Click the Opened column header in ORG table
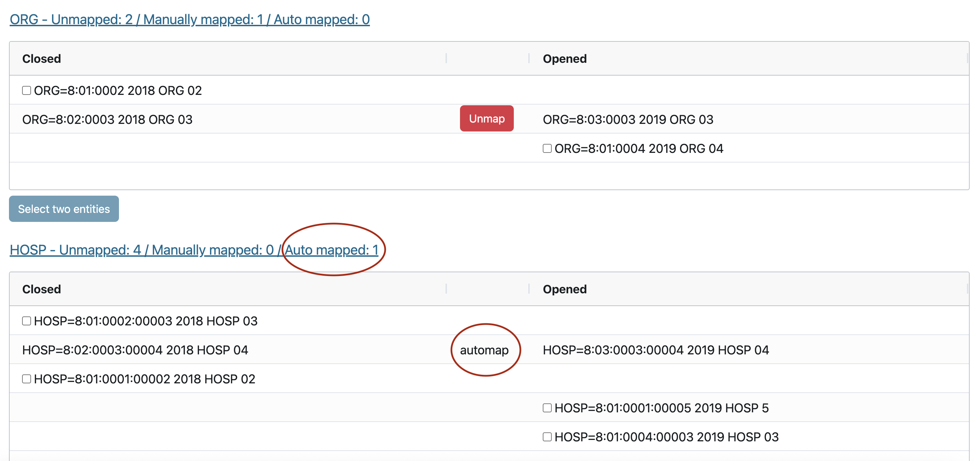The height and width of the screenshot is (461, 980). pyautogui.click(x=564, y=59)
